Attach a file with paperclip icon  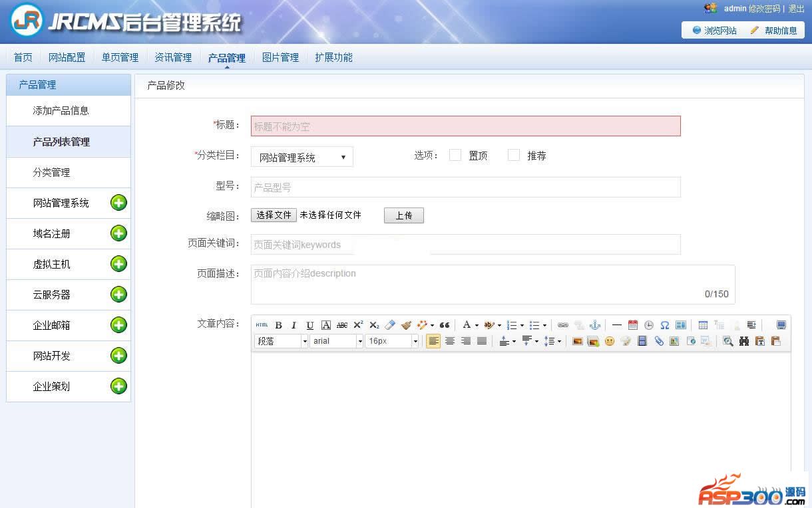coord(659,341)
